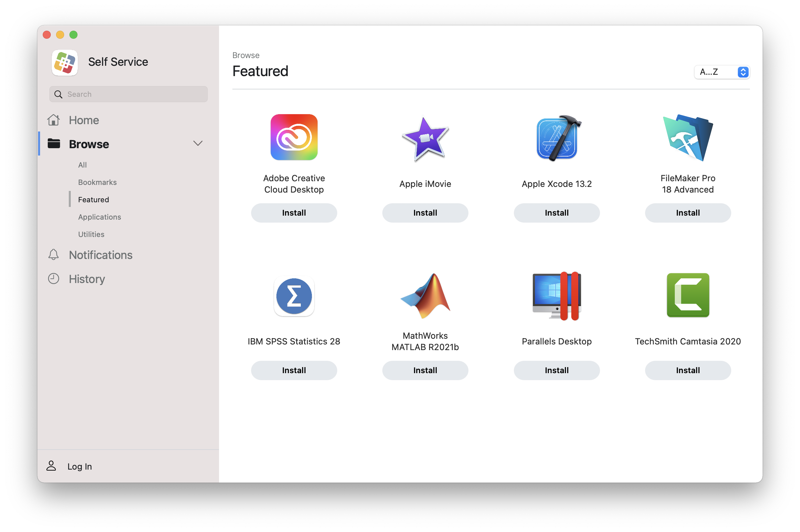Install Adobe Creative Cloud Desktop
This screenshot has height=532, width=800.
[294, 213]
